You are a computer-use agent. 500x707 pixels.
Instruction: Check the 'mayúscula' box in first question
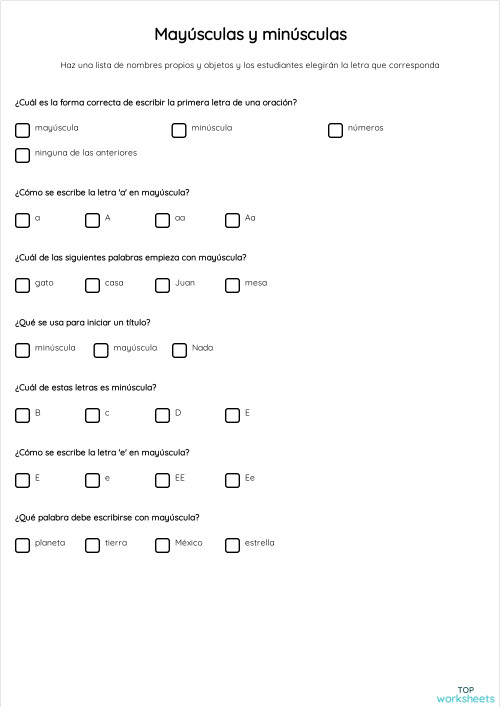click(x=22, y=131)
